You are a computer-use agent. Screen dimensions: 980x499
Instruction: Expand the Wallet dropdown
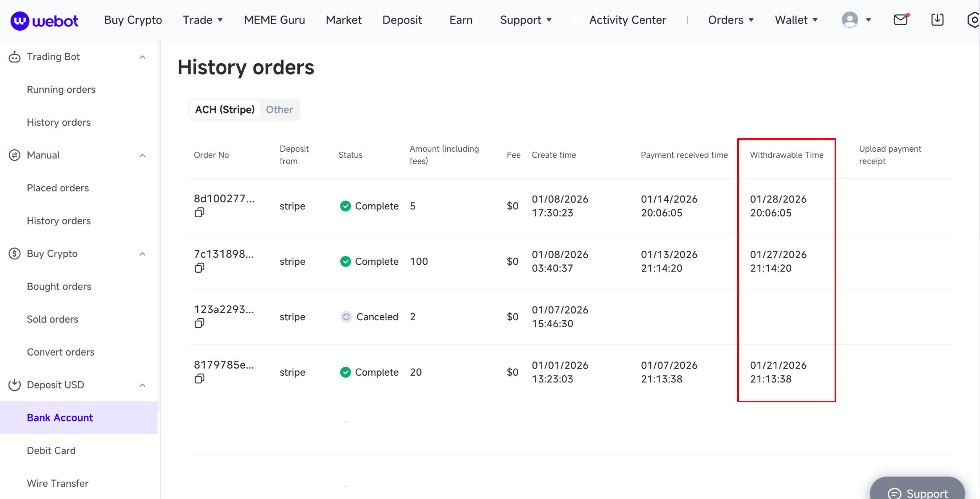coord(796,20)
